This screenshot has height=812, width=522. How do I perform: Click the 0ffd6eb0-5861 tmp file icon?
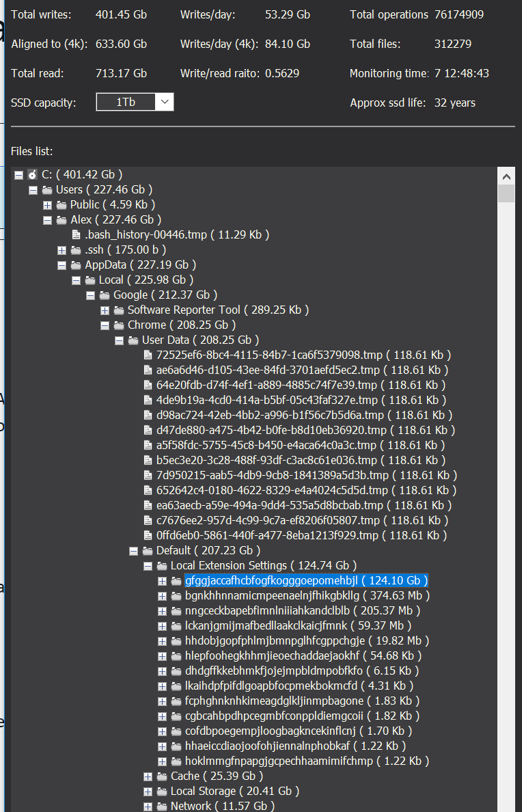pyautogui.click(x=148, y=535)
